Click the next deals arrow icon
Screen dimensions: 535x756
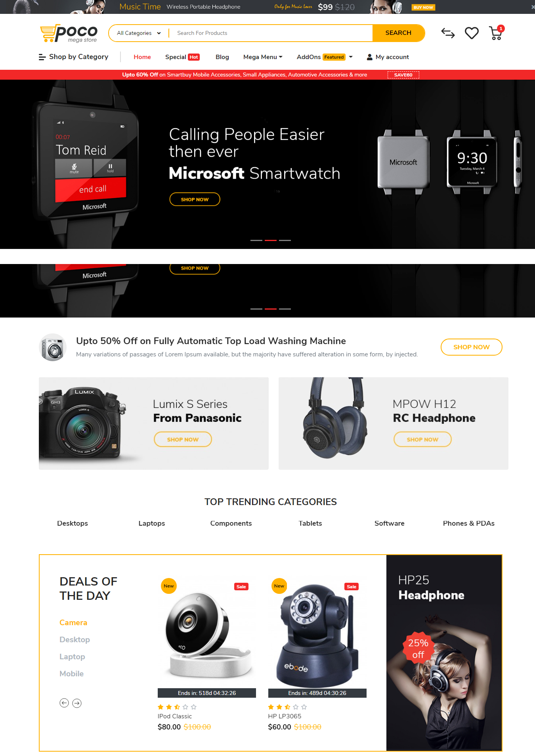(x=77, y=703)
